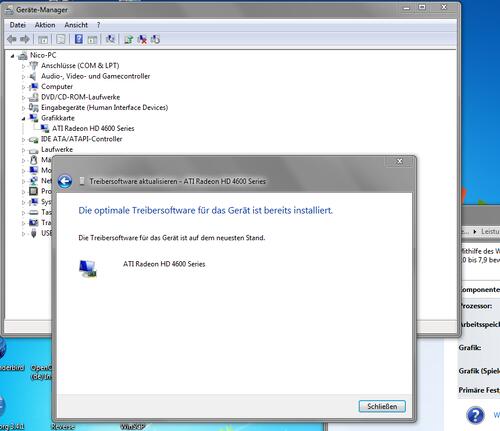Collapse the Nico-PC root node
This screenshot has width=500, height=431.
12,56
